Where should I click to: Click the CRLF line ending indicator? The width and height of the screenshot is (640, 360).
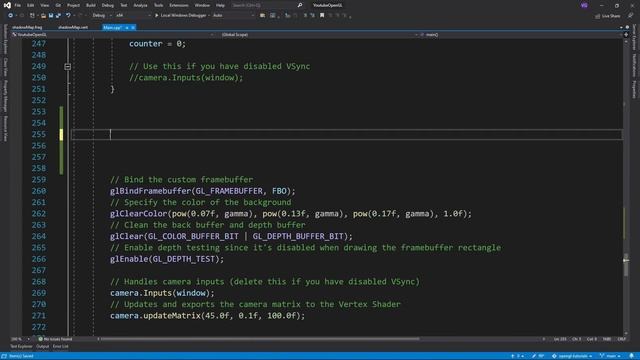[x=622, y=339]
